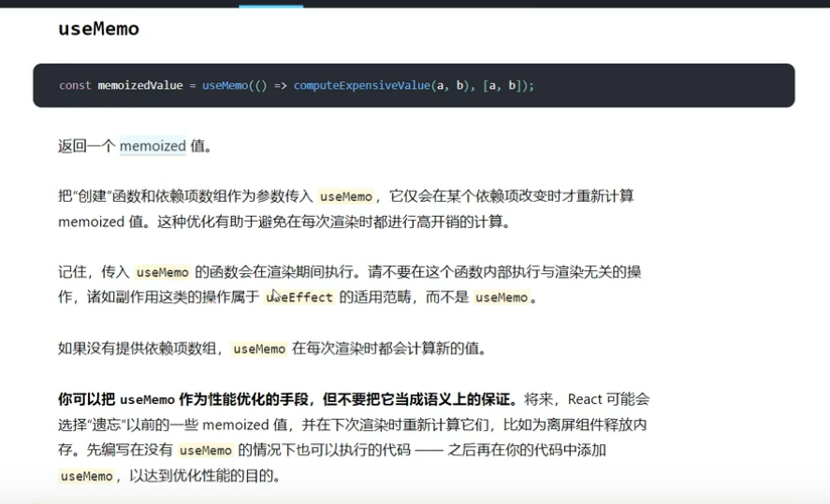Open the memoized link
830x504 pixels.
coord(153,146)
